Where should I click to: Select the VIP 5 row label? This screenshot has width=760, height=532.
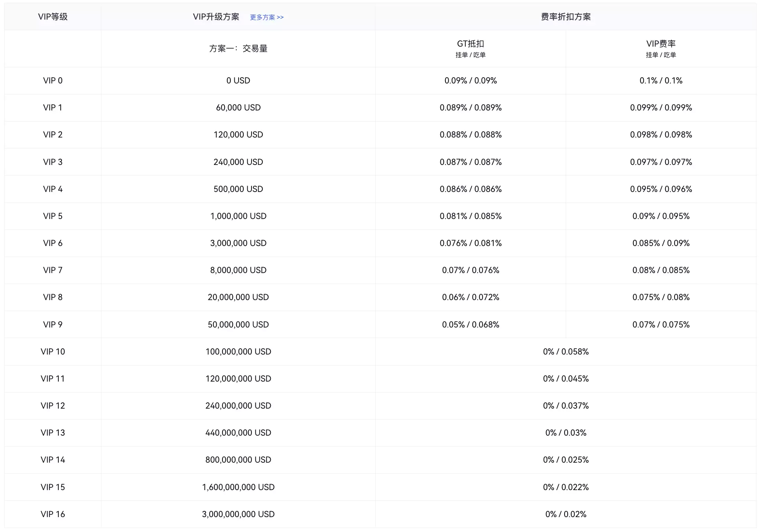coord(52,216)
